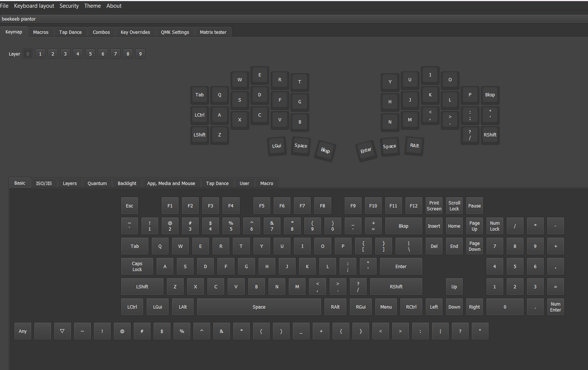Switch to the Key Overrides tab
The height and width of the screenshot is (370, 588).
(135, 32)
